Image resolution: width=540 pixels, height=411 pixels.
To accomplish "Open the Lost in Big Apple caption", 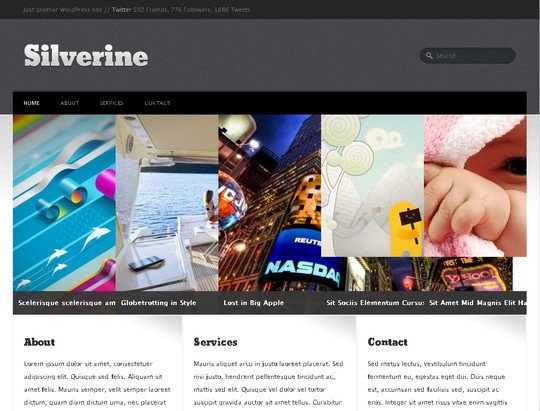I will pyautogui.click(x=254, y=303).
